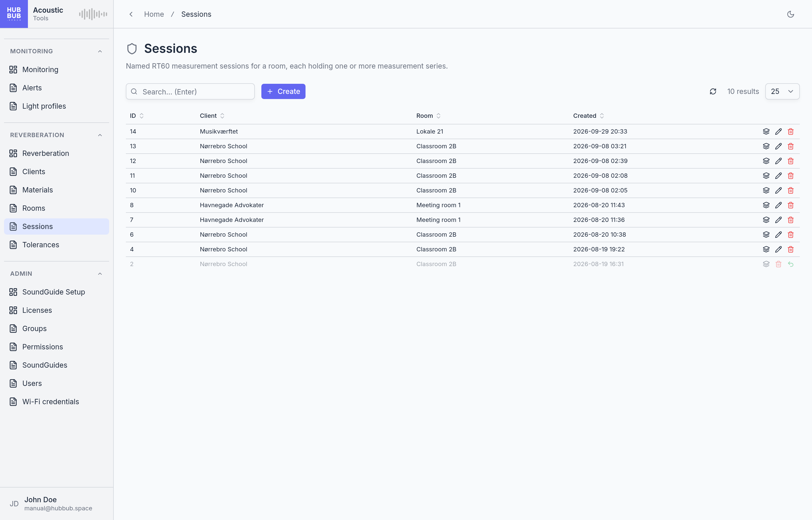
Task: Navigate to Clients in sidebar
Action: [56, 172]
